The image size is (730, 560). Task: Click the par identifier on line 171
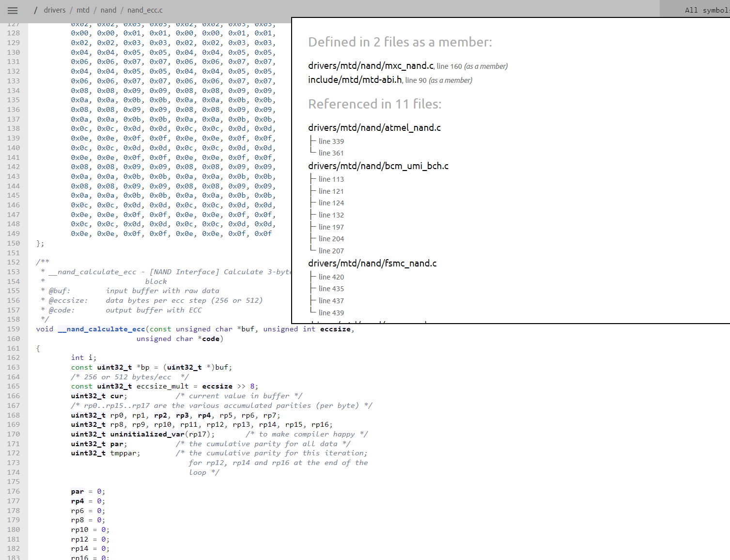click(x=117, y=444)
